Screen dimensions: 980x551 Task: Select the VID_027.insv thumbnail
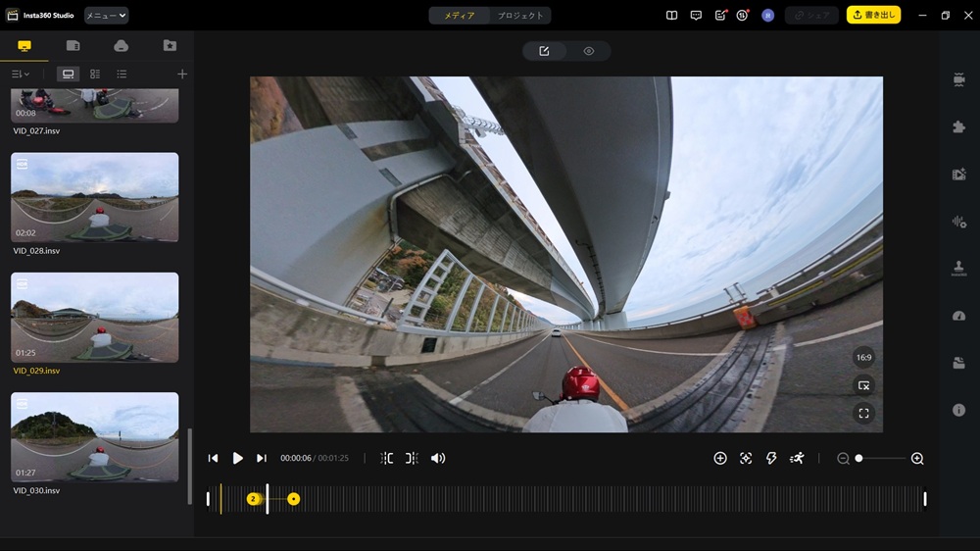point(94,105)
